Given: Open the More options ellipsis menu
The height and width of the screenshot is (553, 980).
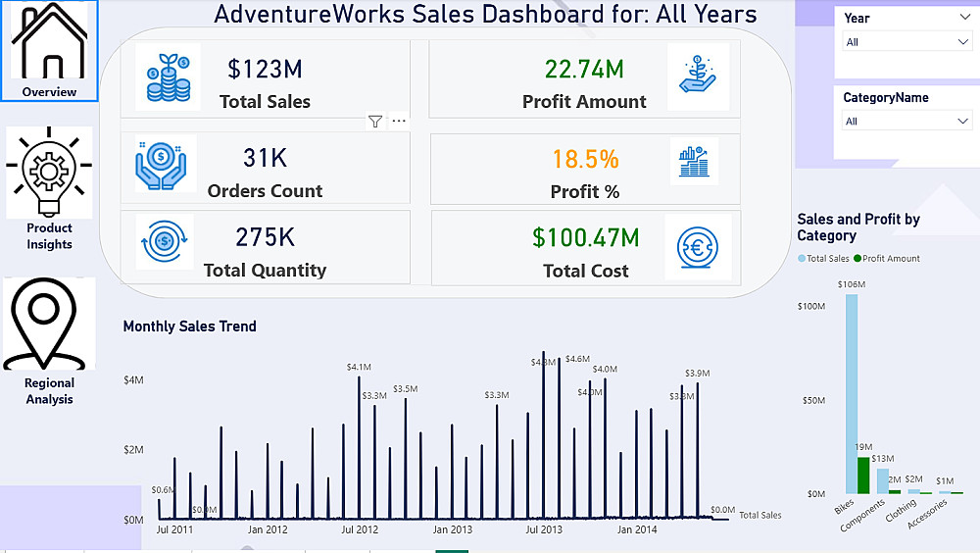Looking at the screenshot, I should click(398, 122).
